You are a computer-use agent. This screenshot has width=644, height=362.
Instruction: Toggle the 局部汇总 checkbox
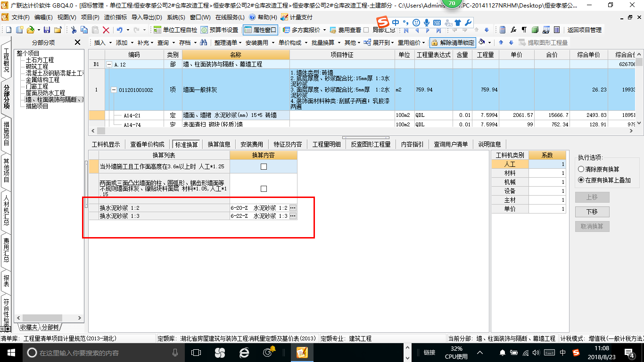click(x=366, y=30)
